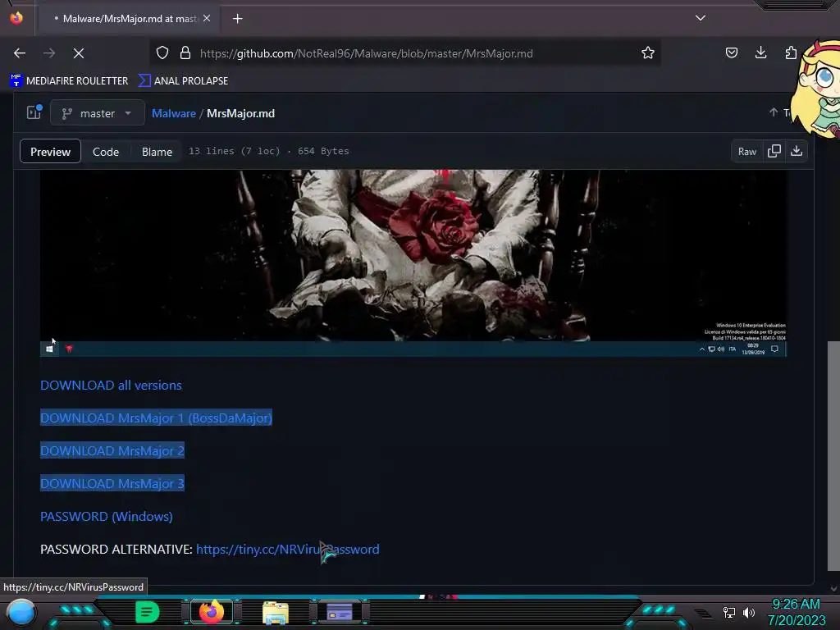Image resolution: width=840 pixels, height=630 pixels.
Task: Open the Firefox downloads arrow
Action: [x=760, y=52]
